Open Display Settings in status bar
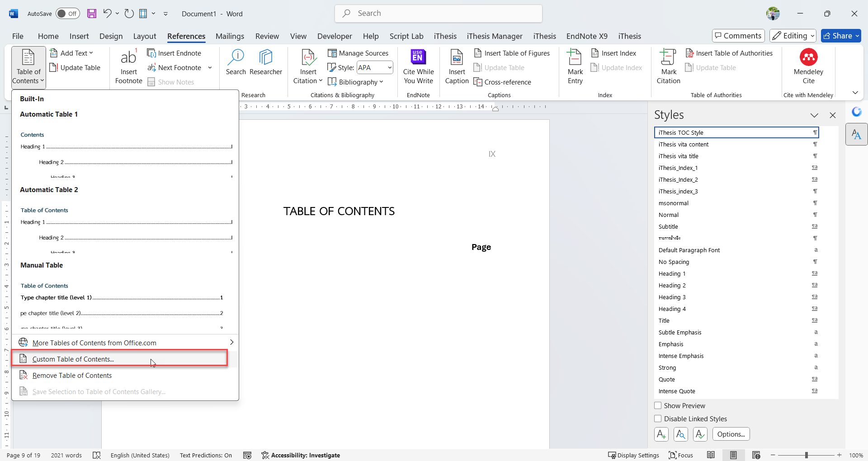This screenshot has width=868, height=461. tap(633, 455)
